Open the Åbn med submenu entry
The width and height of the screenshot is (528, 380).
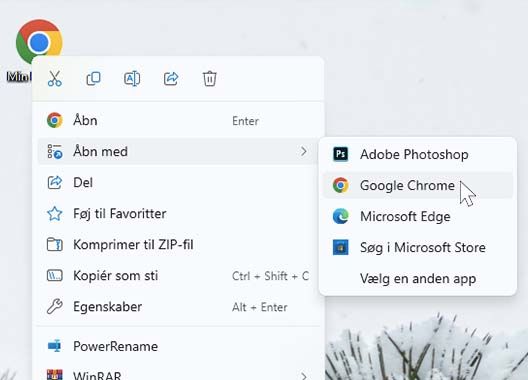point(178,151)
